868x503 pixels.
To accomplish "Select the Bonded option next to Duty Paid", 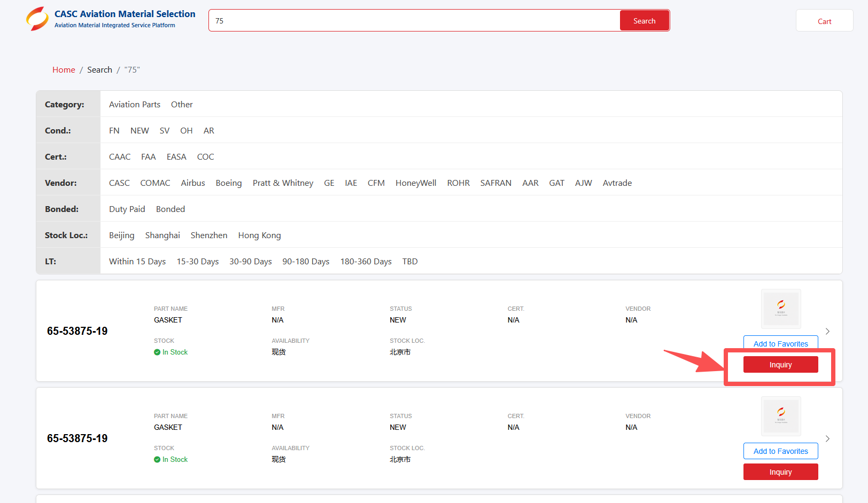I will click(170, 209).
